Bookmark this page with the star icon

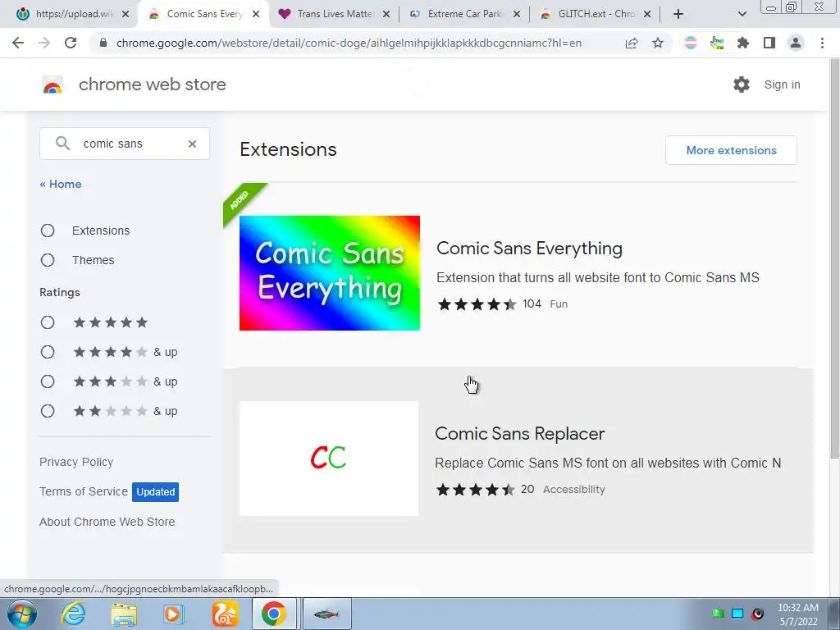(658, 43)
